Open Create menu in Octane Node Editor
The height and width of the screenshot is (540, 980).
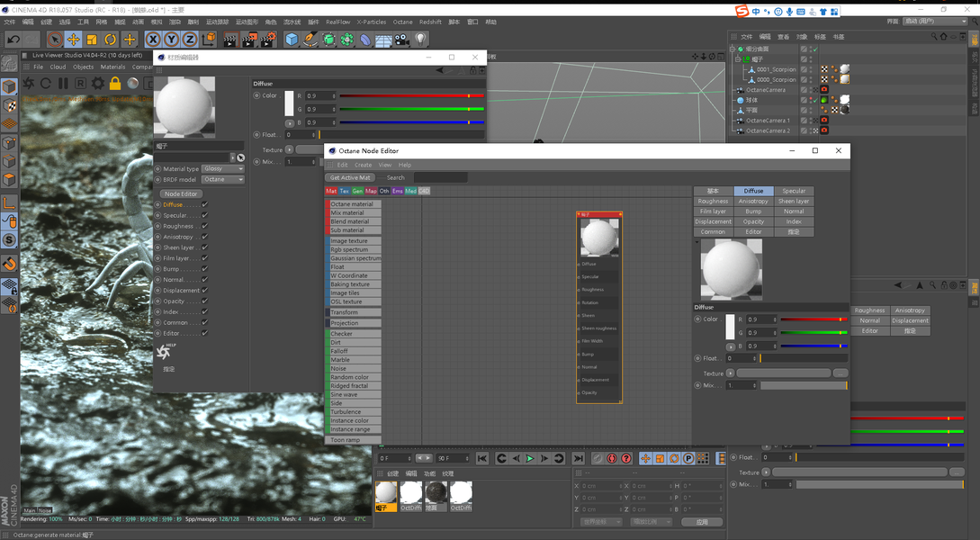pyautogui.click(x=364, y=165)
